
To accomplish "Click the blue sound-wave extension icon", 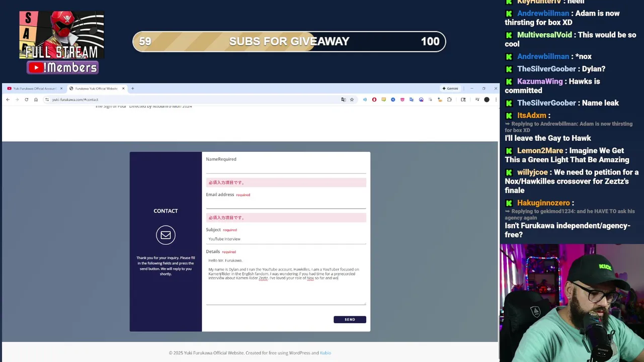I will tap(365, 100).
